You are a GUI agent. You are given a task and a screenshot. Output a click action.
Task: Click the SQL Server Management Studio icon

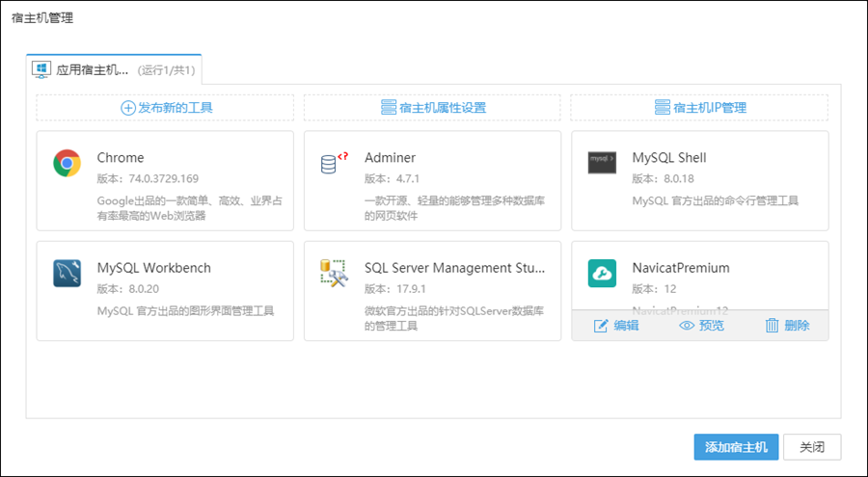pyautogui.click(x=334, y=274)
